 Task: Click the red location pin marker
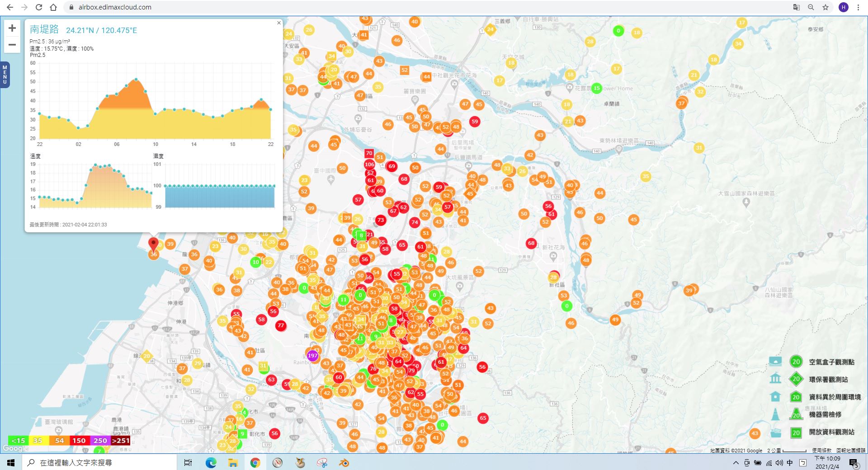(x=154, y=244)
